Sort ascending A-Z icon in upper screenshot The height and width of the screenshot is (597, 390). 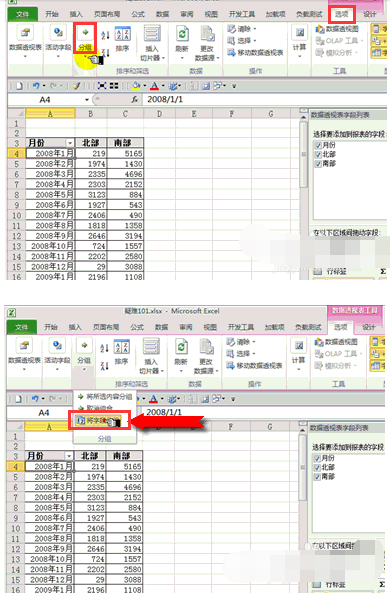105,35
